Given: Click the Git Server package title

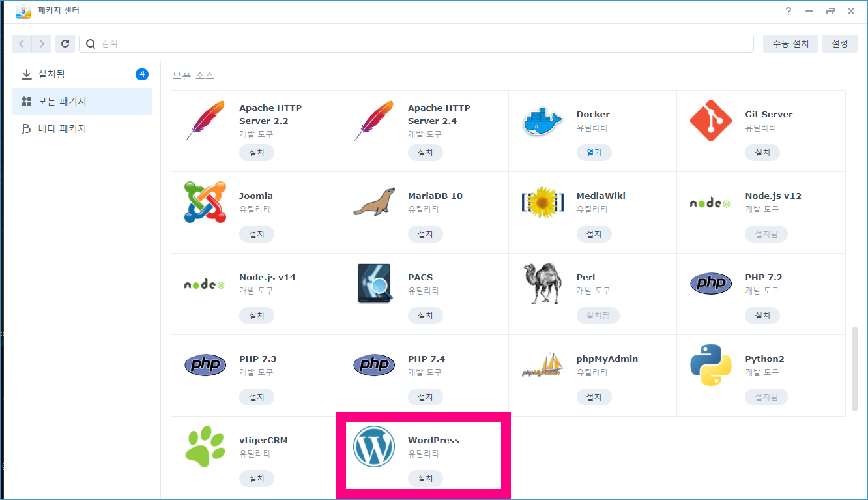Looking at the screenshot, I should [x=769, y=114].
